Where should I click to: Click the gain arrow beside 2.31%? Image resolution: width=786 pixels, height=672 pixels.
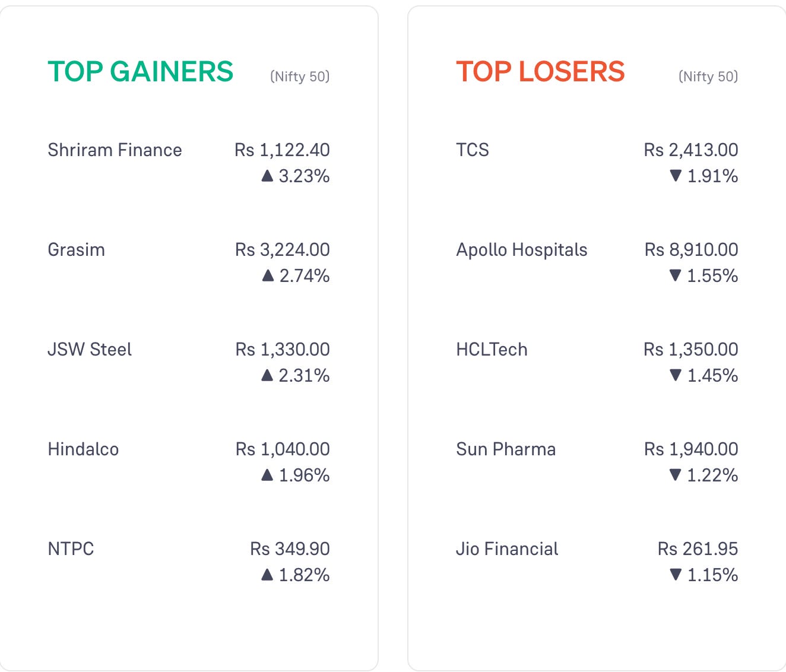[267, 375]
